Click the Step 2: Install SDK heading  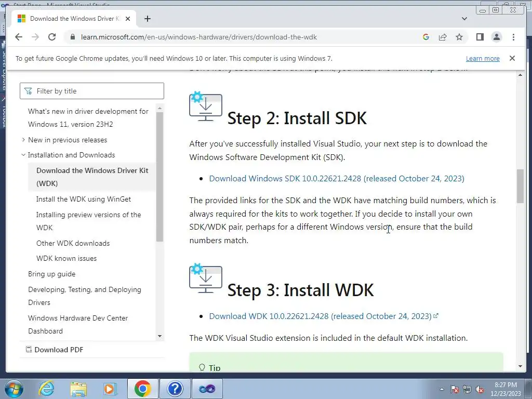coord(297,118)
